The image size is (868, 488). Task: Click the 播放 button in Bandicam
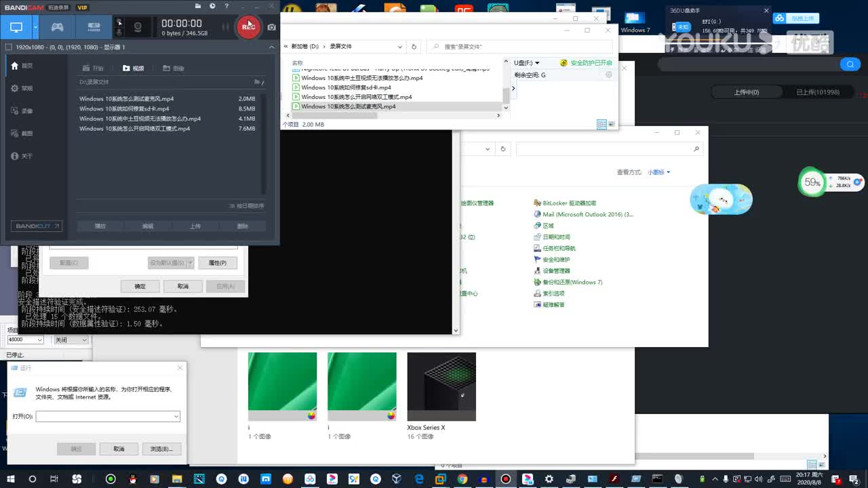(x=100, y=226)
